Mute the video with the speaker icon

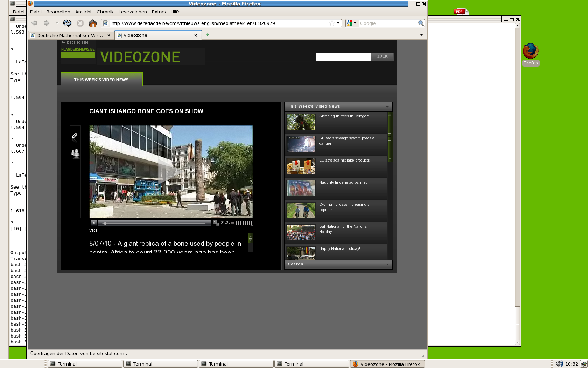tap(233, 223)
